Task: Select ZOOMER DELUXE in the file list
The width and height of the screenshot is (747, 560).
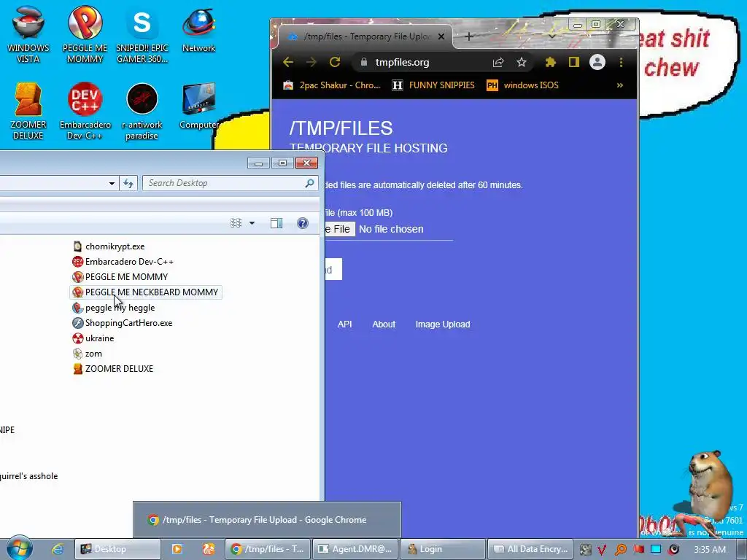Action: pyautogui.click(x=113, y=368)
